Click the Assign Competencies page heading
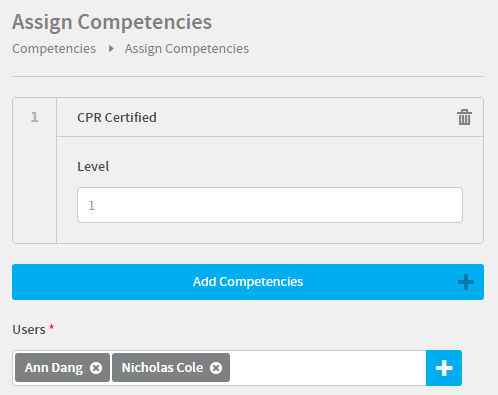The image size is (498, 395). 112,22
